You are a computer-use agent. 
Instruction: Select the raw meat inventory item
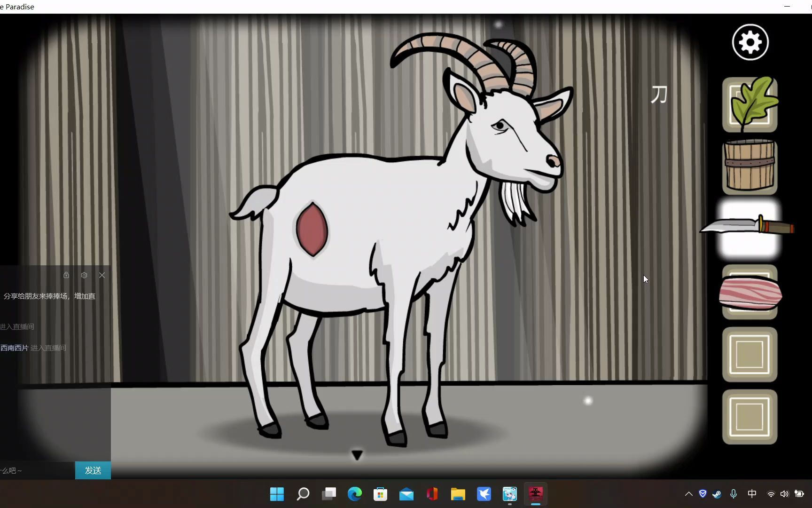coord(750,293)
